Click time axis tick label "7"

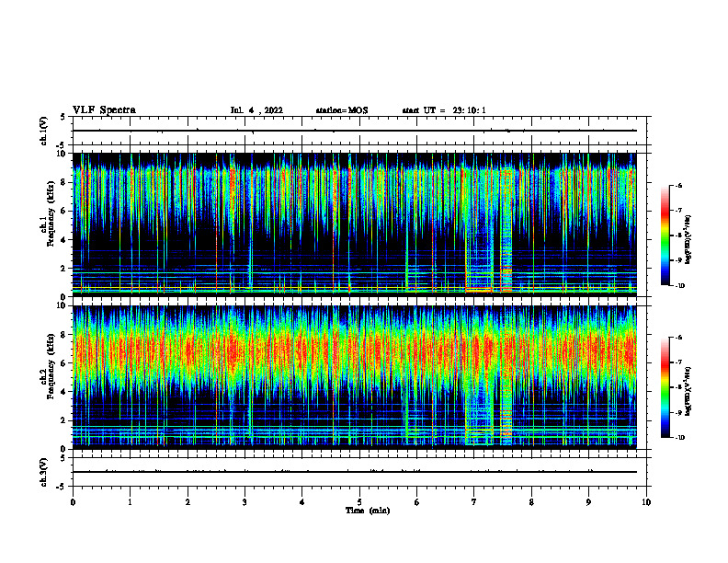click(474, 502)
